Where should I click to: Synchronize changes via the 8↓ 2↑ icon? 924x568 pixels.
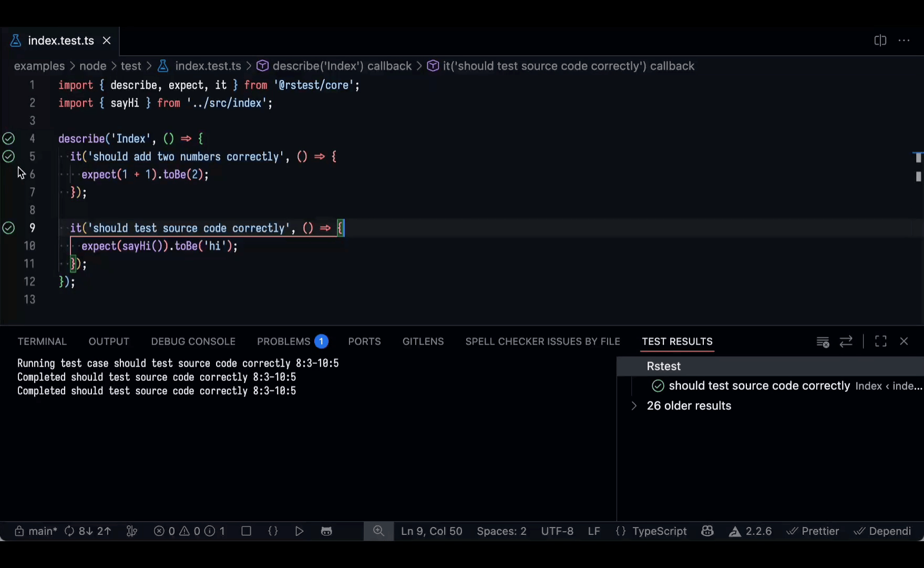pyautogui.click(x=87, y=531)
